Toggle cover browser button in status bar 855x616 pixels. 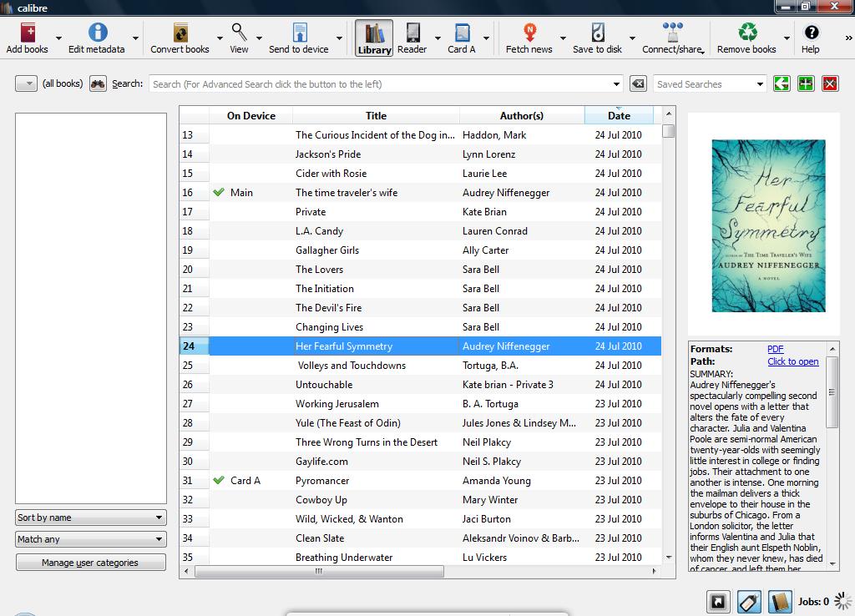pyautogui.click(x=718, y=602)
